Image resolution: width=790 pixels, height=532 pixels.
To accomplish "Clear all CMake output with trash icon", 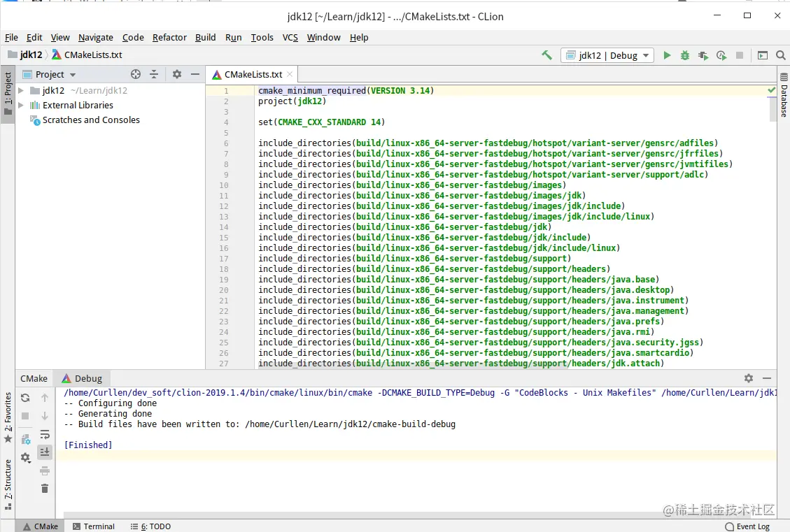I will click(44, 488).
